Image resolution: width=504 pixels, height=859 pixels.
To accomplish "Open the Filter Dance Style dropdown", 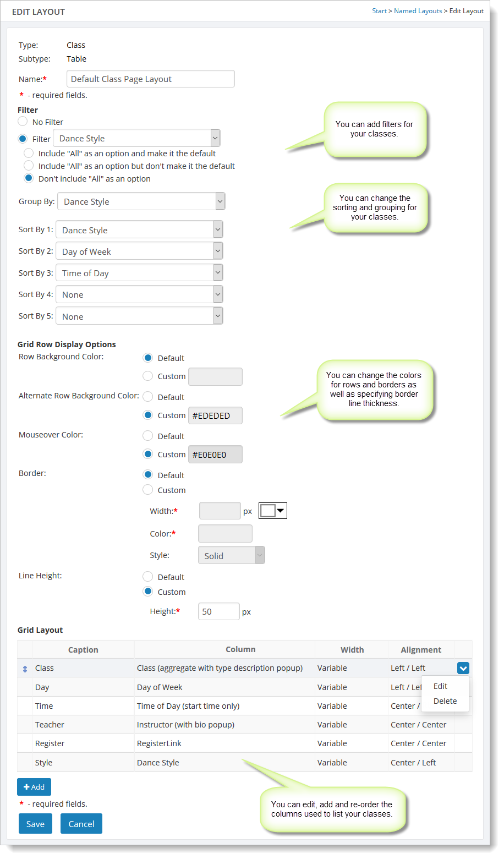I will pyautogui.click(x=137, y=138).
